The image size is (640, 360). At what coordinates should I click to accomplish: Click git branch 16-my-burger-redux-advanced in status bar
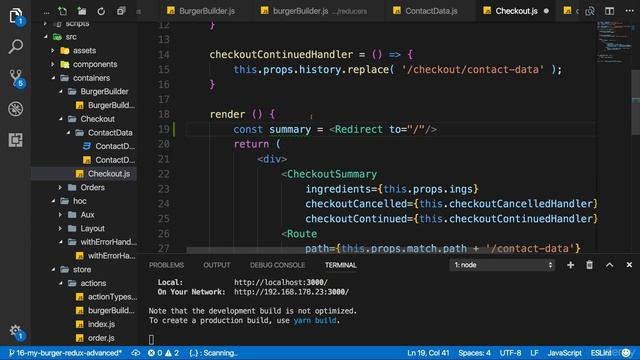click(x=64, y=353)
